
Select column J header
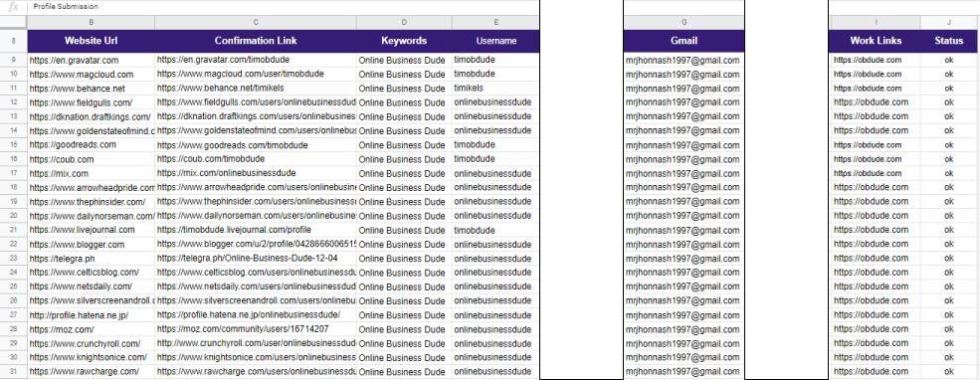tap(949, 23)
